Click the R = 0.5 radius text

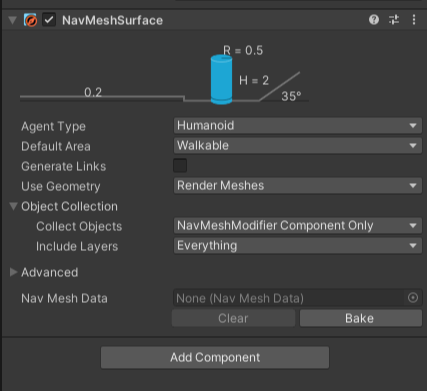pyautogui.click(x=243, y=50)
